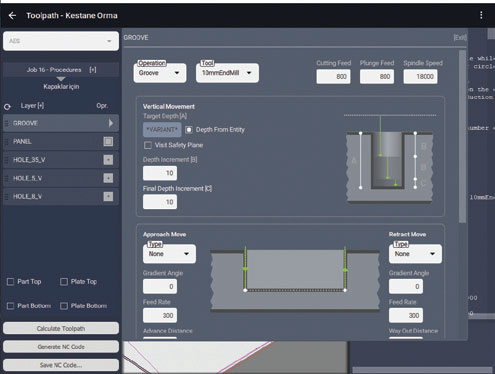Image resolution: width=495 pixels, height=374 pixels.
Task: Click the PANEL layer operation icon
Action: (x=108, y=141)
